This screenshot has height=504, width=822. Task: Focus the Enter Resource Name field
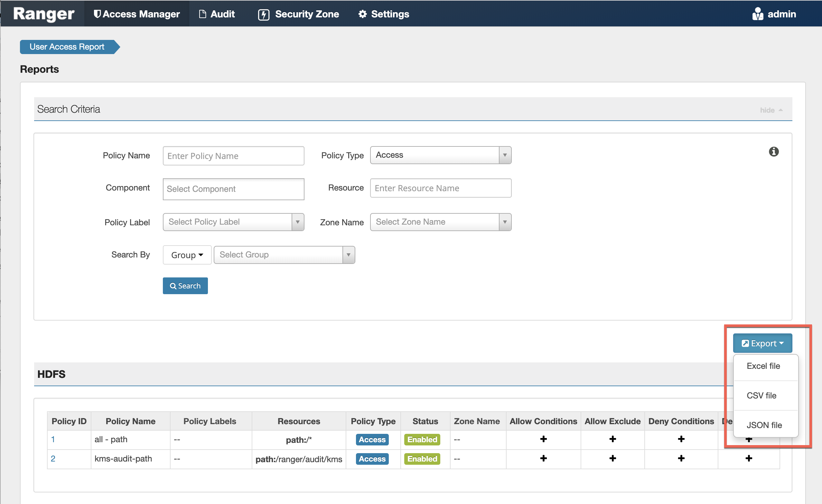click(440, 188)
